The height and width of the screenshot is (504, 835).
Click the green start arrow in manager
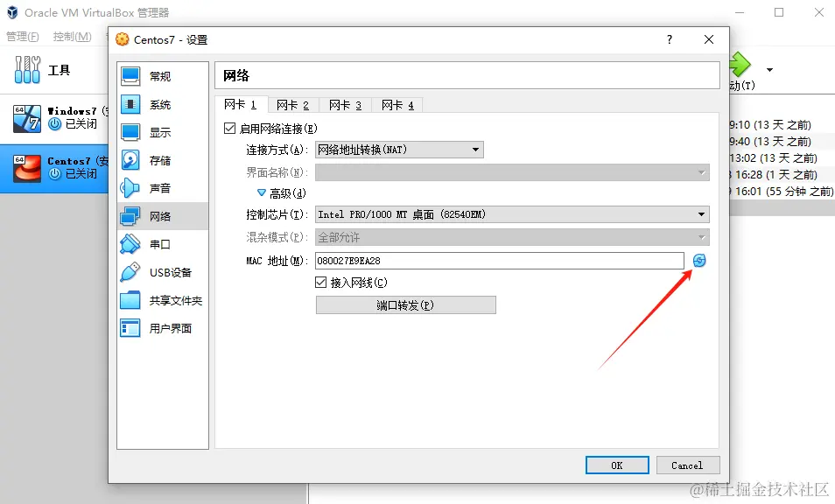740,65
